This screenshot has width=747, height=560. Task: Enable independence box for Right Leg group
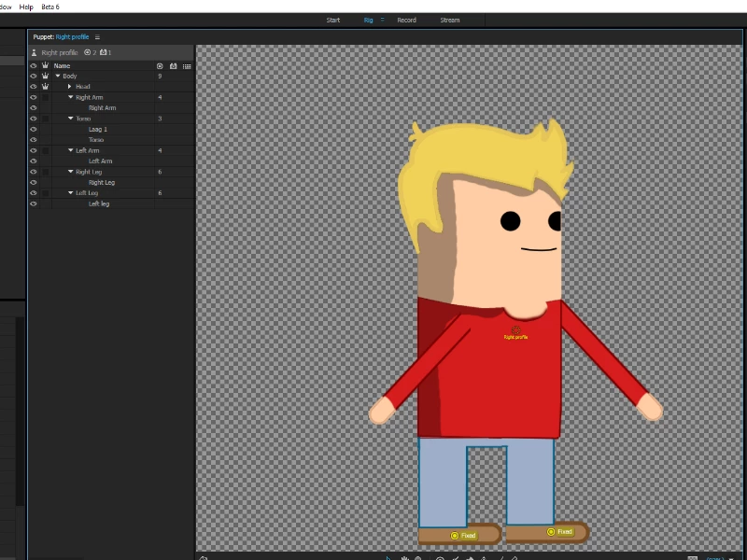point(45,172)
